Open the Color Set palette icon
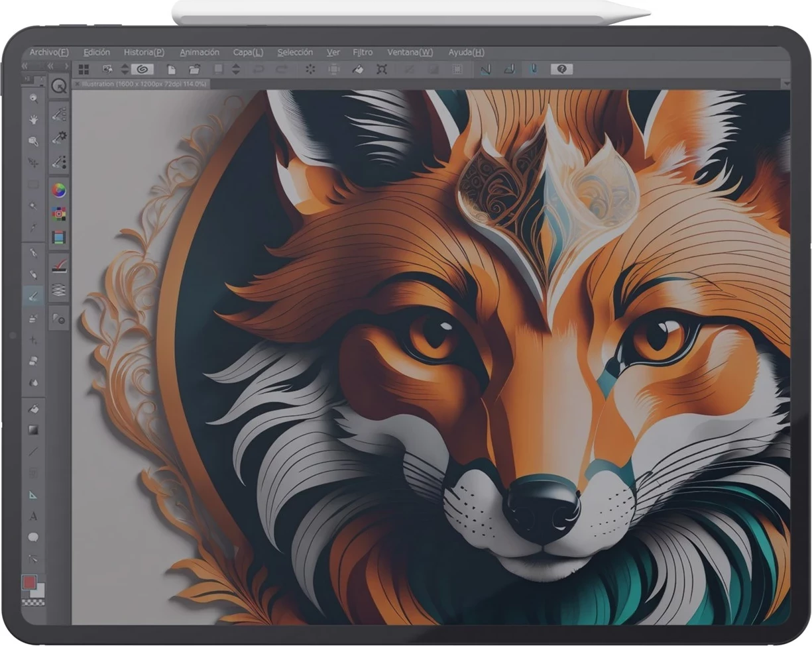Viewport: 812px width, 646px height. [59, 213]
